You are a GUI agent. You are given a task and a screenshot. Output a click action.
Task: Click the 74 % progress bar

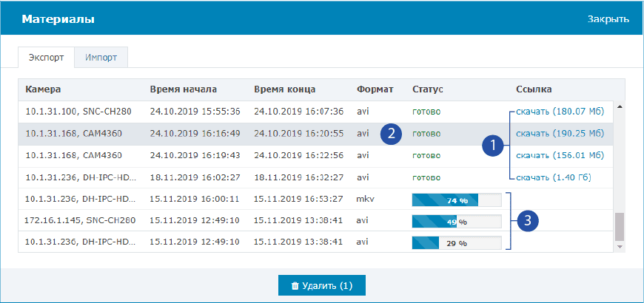click(x=457, y=200)
